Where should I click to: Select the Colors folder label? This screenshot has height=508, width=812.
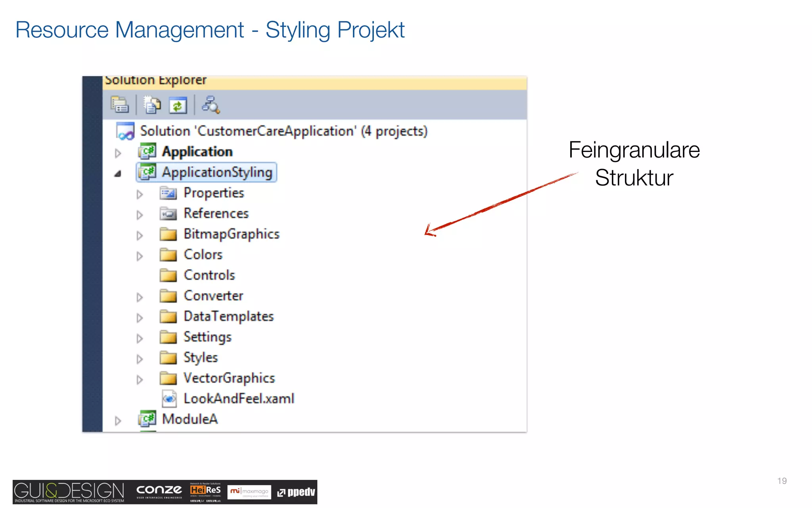[x=203, y=255]
